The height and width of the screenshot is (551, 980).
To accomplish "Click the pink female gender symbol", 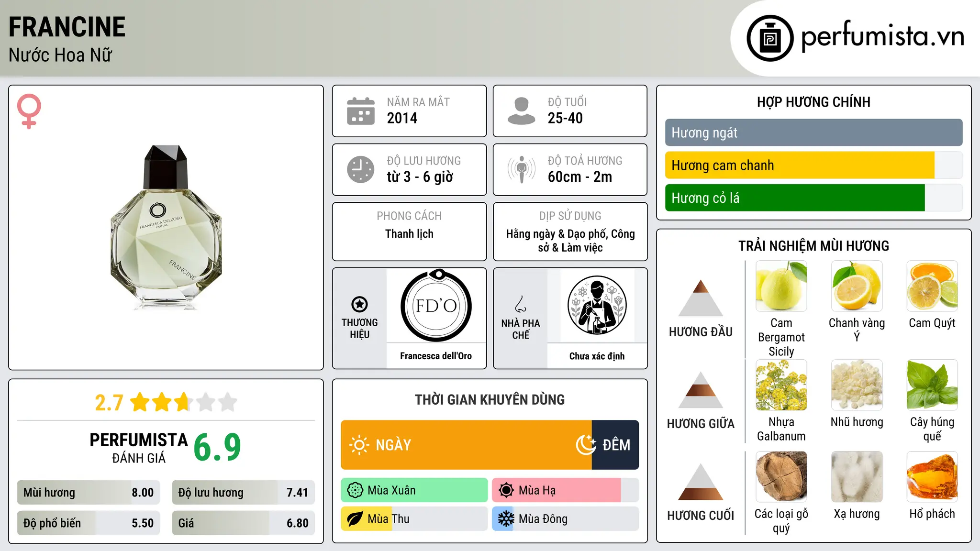I will [29, 111].
